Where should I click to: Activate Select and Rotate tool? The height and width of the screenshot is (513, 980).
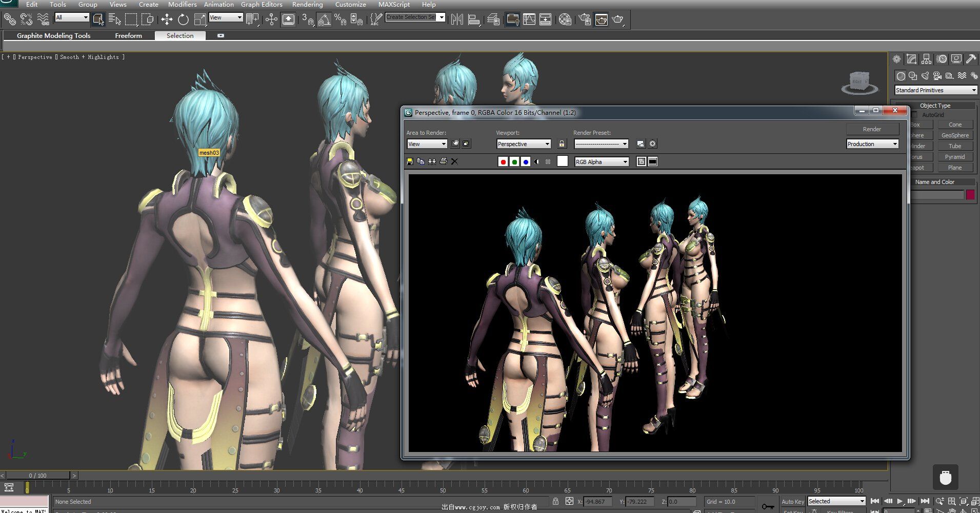[x=183, y=19]
